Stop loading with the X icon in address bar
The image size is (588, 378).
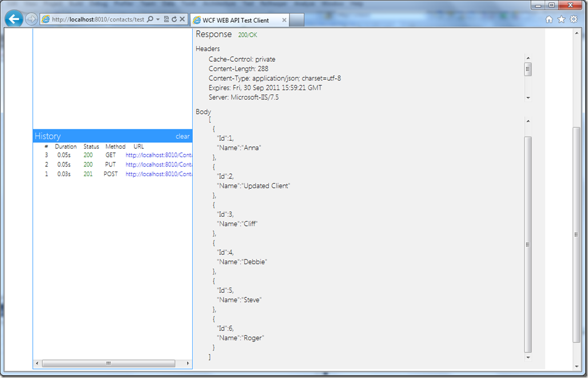(182, 19)
